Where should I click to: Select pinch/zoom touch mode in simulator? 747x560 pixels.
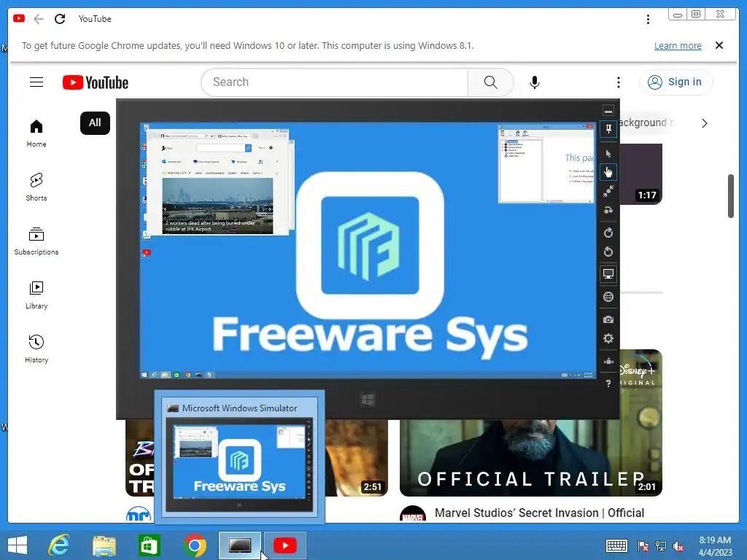pyautogui.click(x=608, y=191)
